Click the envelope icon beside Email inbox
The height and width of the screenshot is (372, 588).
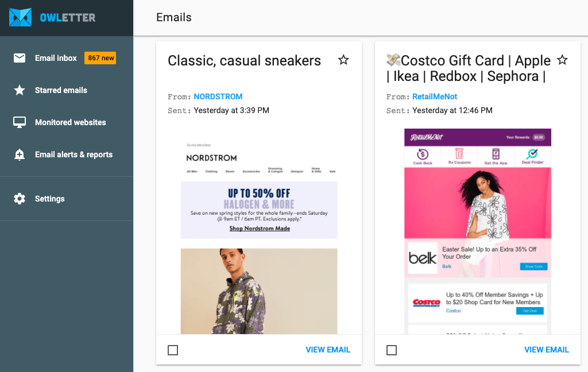tap(20, 58)
